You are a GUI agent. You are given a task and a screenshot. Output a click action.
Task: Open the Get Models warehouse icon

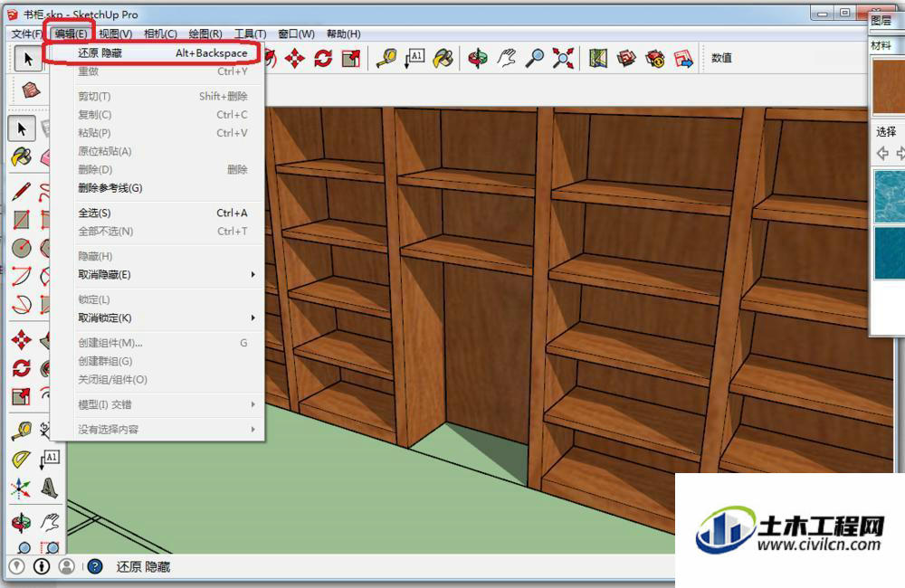point(626,58)
